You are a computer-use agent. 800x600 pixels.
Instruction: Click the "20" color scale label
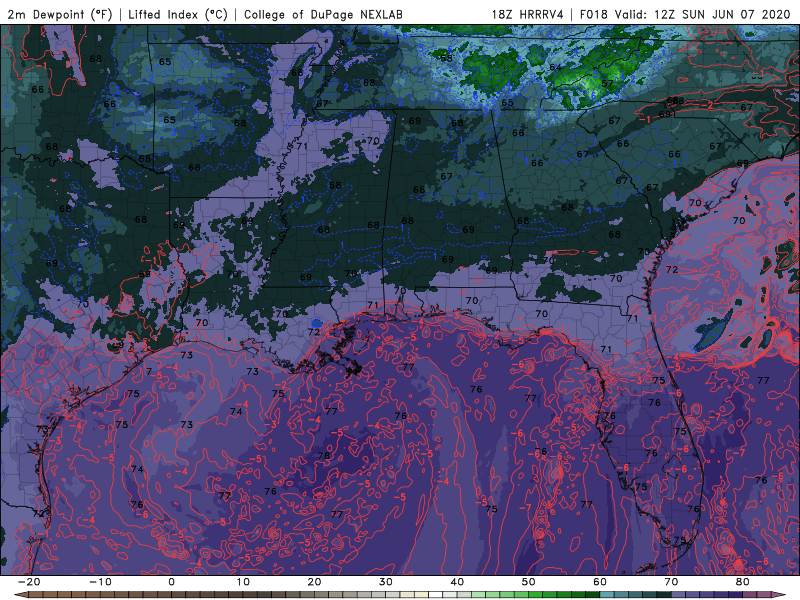[314, 582]
